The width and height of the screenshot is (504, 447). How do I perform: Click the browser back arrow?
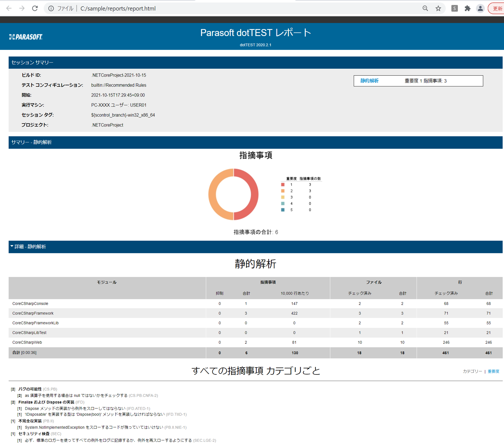(9, 8)
